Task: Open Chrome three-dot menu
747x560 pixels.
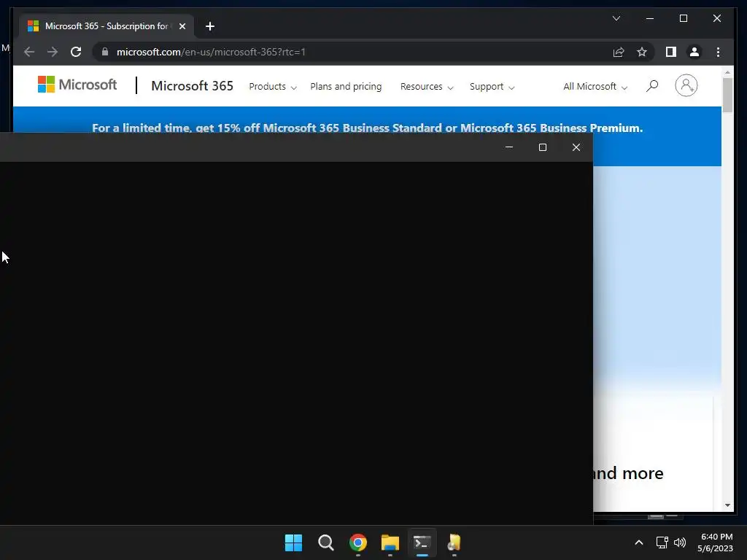Action: click(x=718, y=52)
